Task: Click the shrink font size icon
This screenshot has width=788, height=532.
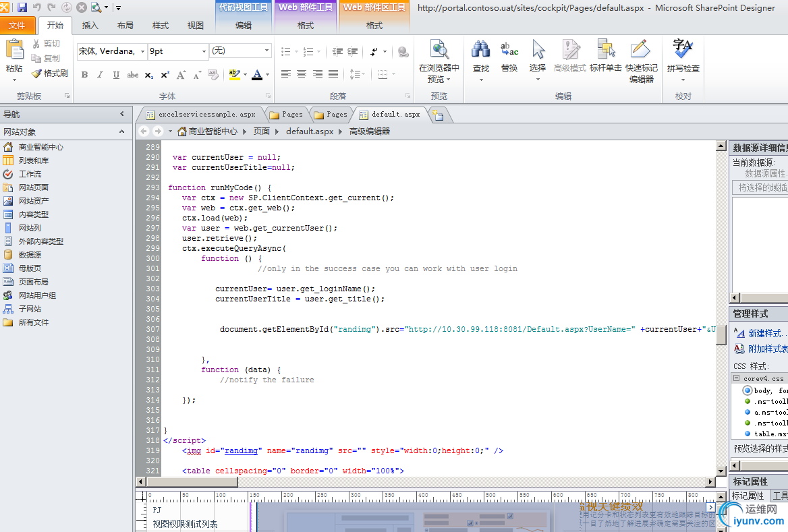Action: pyautogui.click(x=197, y=75)
